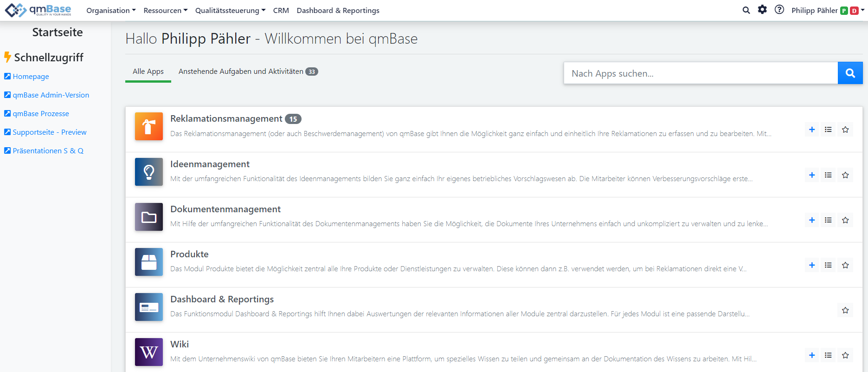Open the global search magnifier icon

(x=746, y=10)
